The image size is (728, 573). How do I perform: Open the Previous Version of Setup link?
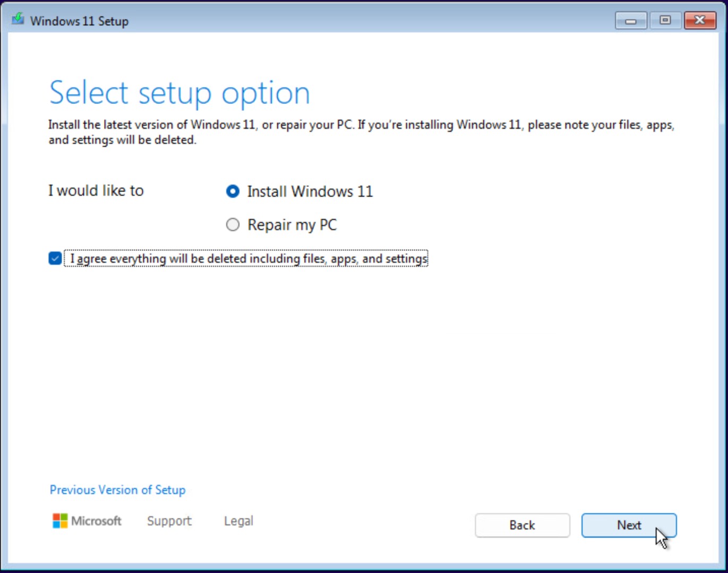[x=117, y=490]
